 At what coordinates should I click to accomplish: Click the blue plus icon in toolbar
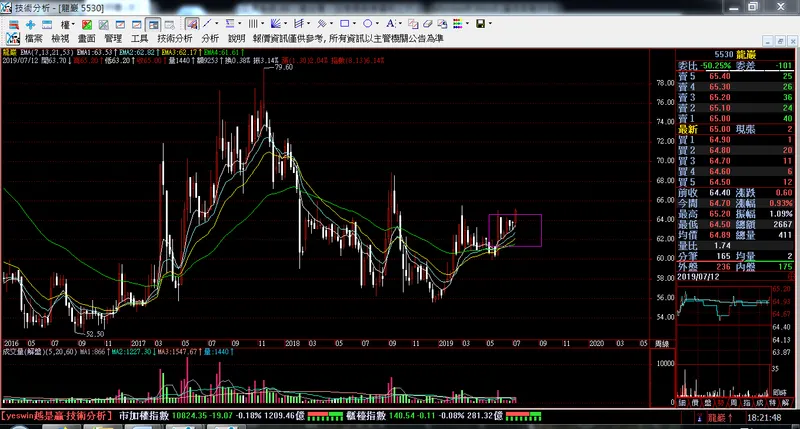coord(31,23)
